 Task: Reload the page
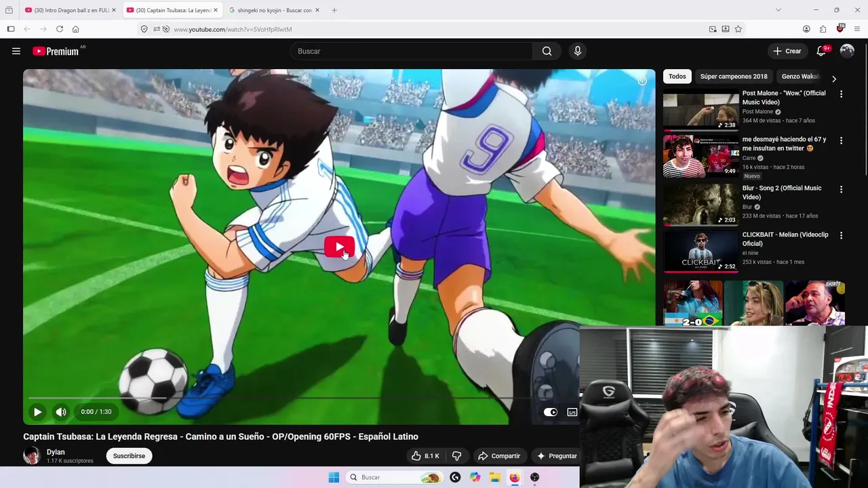coord(60,29)
